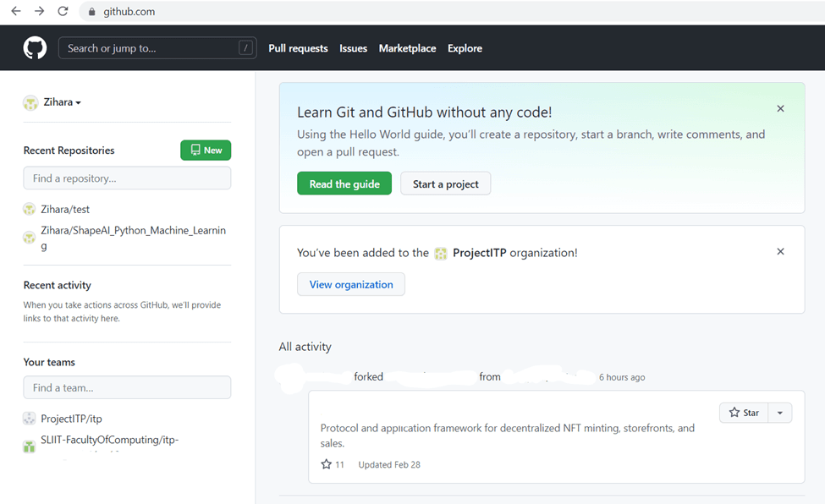Star the forked repository
This screenshot has height=504, width=825.
coord(744,413)
